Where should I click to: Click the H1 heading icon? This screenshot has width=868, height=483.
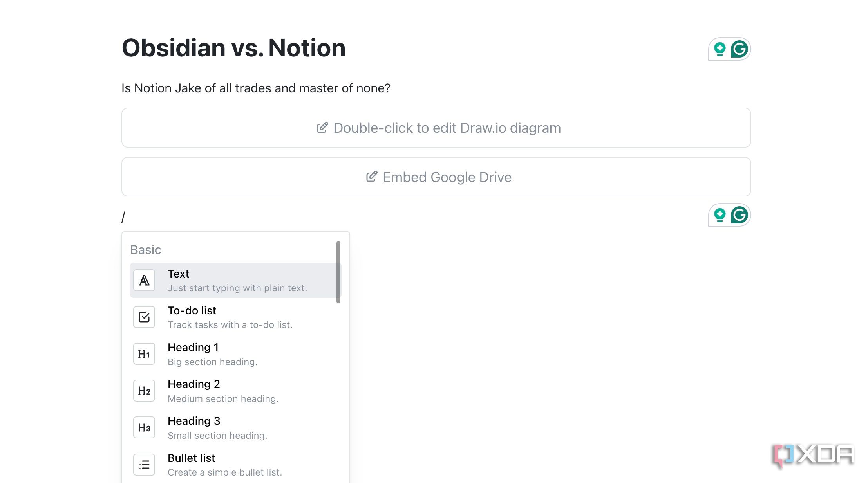tap(144, 354)
